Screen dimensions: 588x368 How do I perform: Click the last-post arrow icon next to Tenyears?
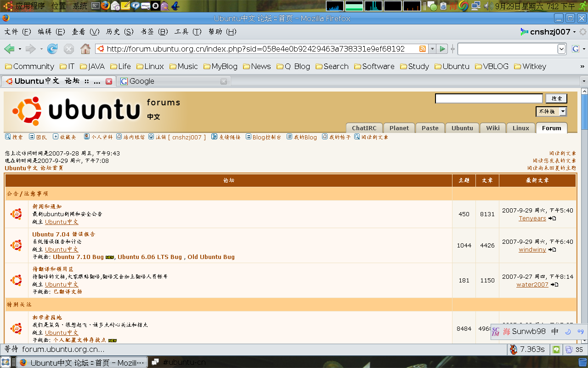[552, 218]
